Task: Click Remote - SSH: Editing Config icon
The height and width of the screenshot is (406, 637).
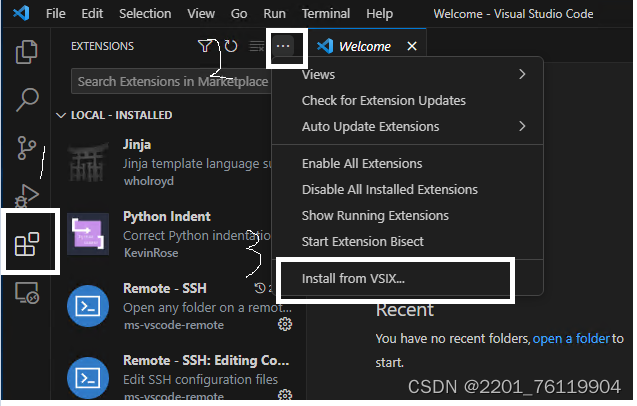Action: (88, 378)
